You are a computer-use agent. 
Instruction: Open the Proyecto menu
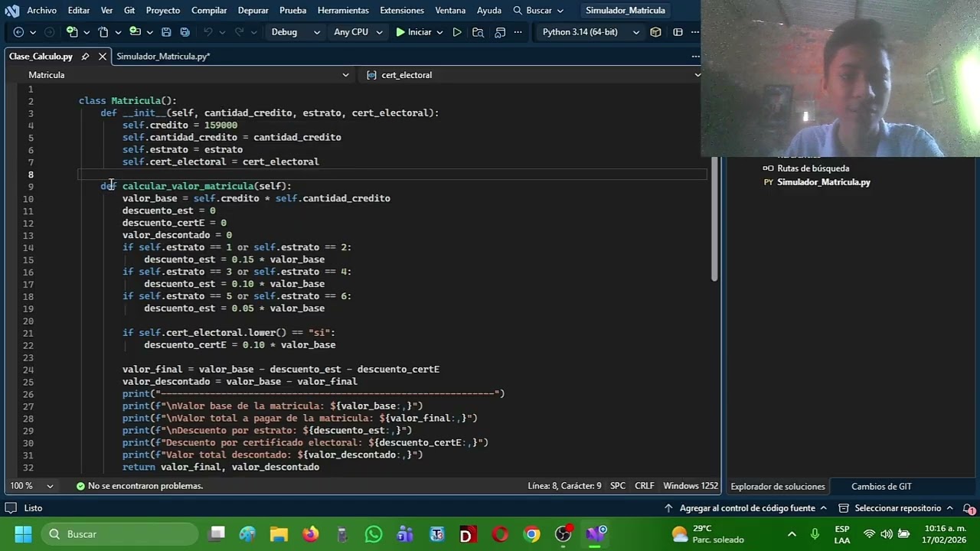tap(163, 10)
